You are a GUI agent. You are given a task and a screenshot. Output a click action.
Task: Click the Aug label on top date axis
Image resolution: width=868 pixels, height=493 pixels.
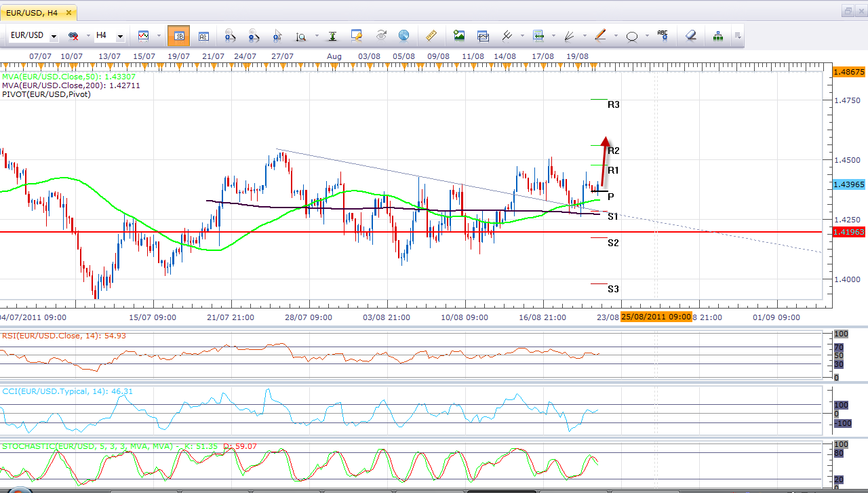(x=334, y=56)
